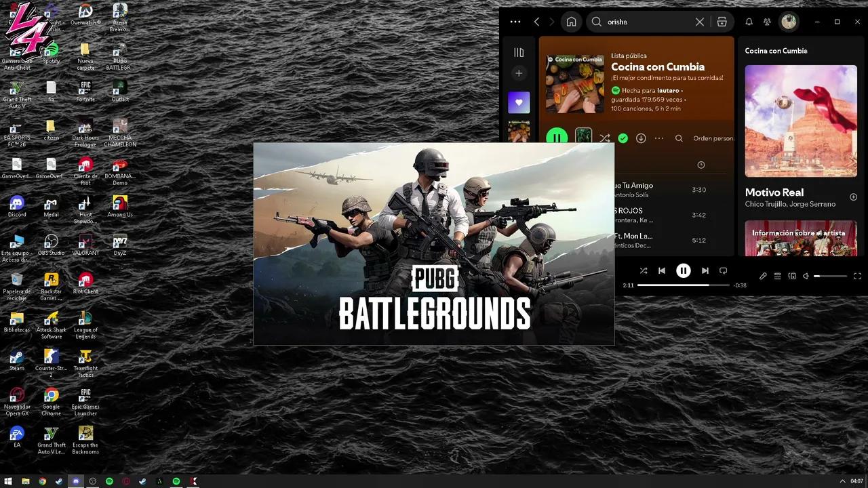Open Liked Songs heart tile in Spotify

[519, 102]
